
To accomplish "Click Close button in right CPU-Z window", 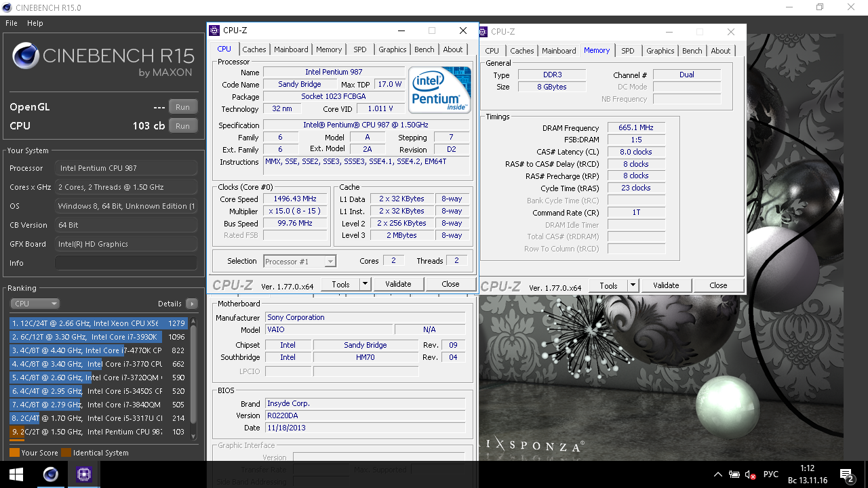I will (718, 285).
